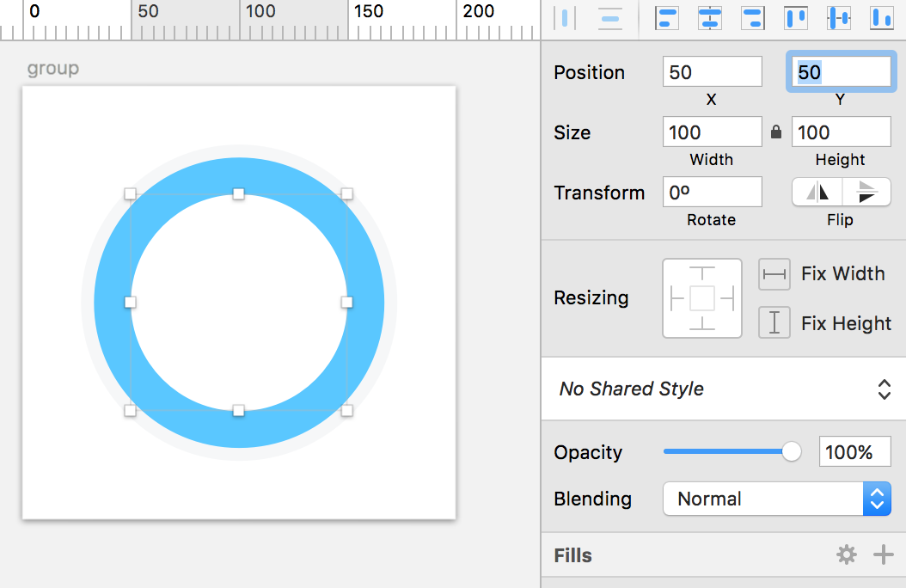906x588 pixels.
Task: Click the Align Right icon
Action: pos(753,18)
